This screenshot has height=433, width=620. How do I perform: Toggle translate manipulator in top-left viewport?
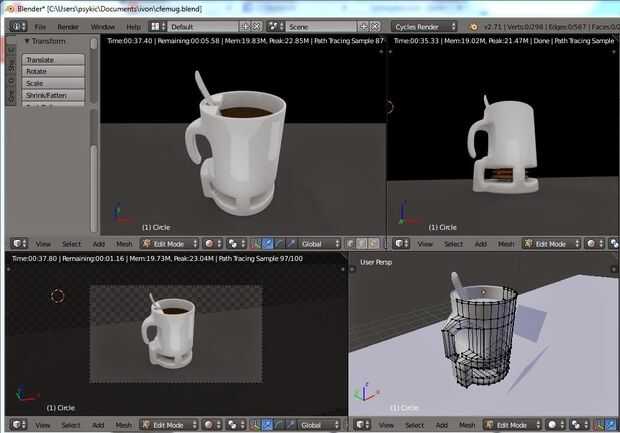268,244
